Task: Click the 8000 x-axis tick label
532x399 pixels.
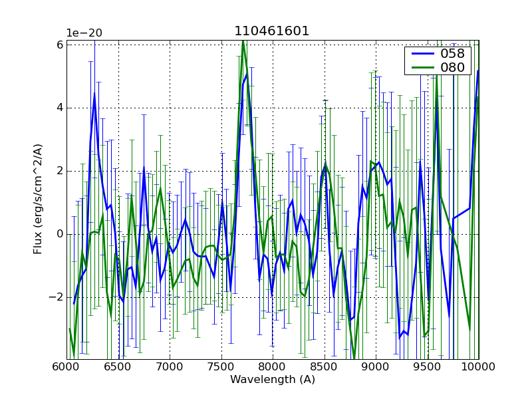Action: [x=273, y=367]
